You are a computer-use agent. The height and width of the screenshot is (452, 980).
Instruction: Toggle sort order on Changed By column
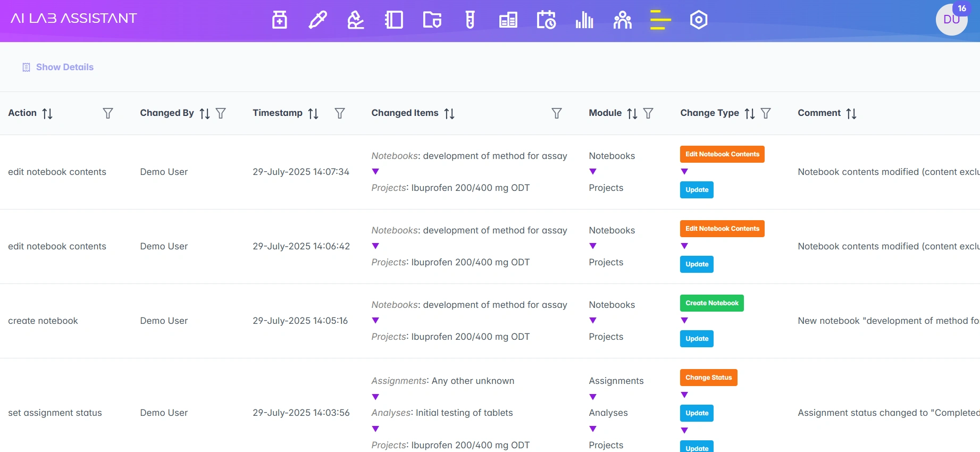(205, 113)
